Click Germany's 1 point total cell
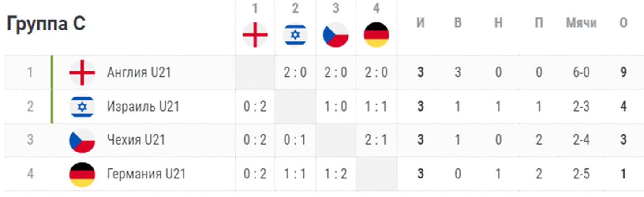 [x=623, y=174]
